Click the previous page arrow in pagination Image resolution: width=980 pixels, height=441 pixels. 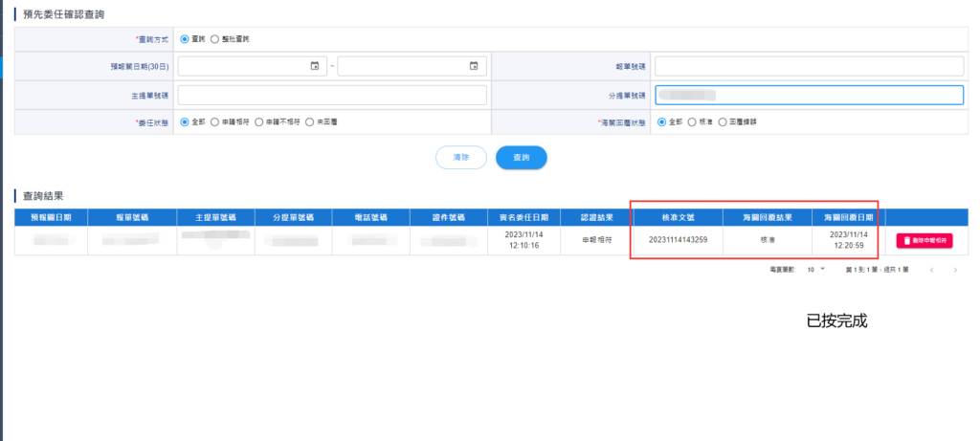[x=932, y=271]
